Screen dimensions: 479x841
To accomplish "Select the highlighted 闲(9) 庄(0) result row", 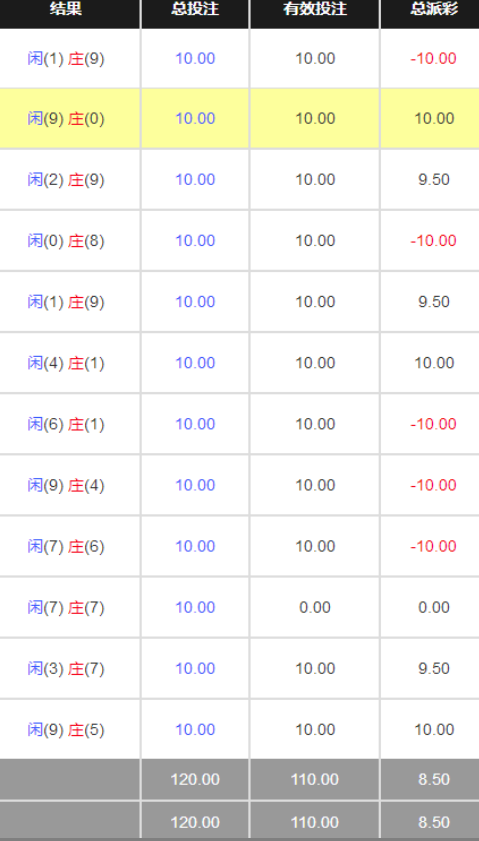I will (239, 119).
